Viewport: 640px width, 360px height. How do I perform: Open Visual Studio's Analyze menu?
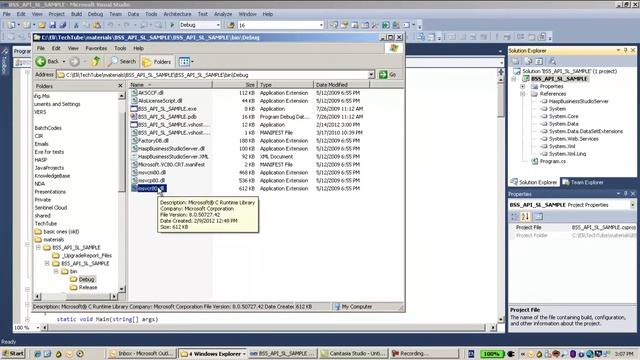click(x=223, y=14)
